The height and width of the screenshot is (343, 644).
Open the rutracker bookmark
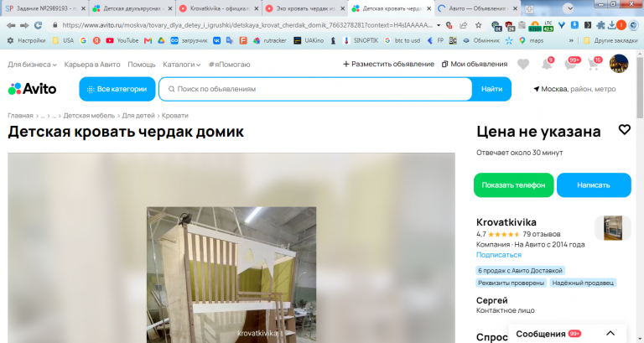pos(269,40)
